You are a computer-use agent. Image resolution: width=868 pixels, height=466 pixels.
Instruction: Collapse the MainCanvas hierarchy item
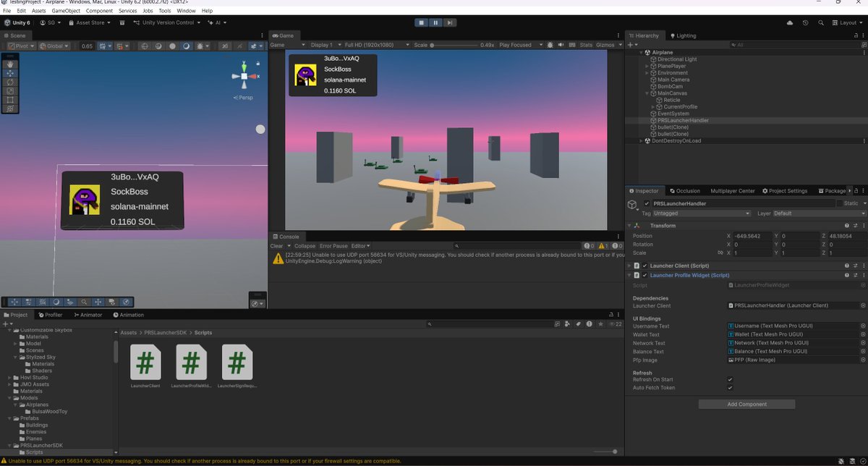[x=647, y=93]
